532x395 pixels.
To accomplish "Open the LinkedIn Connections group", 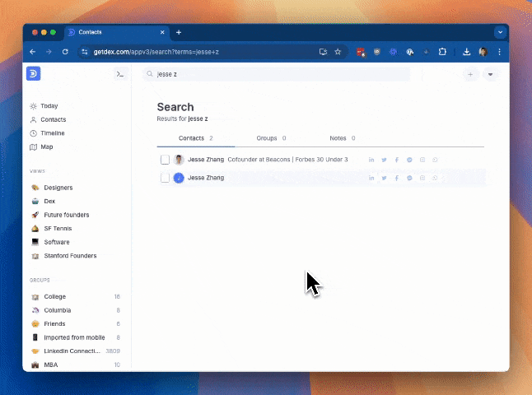I will (76, 351).
